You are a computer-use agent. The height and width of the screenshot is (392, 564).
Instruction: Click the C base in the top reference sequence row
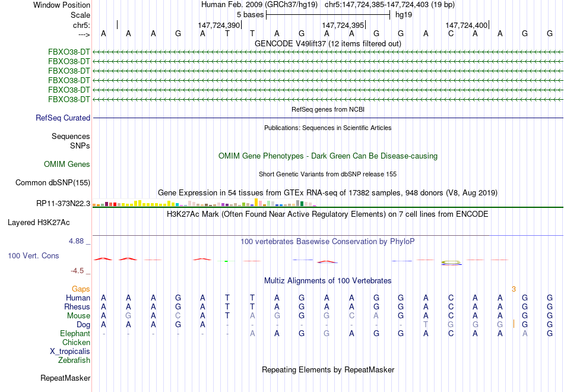coord(451,34)
